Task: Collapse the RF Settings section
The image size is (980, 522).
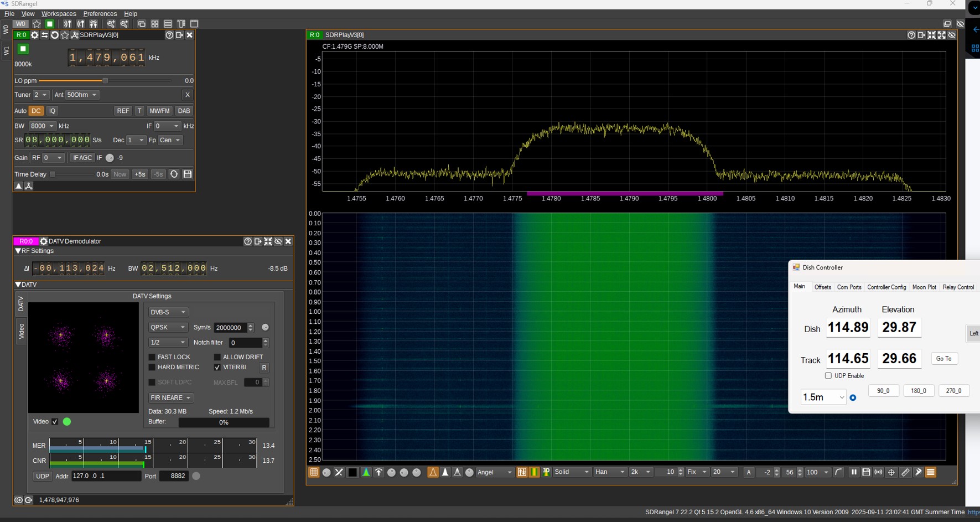Action: click(18, 251)
